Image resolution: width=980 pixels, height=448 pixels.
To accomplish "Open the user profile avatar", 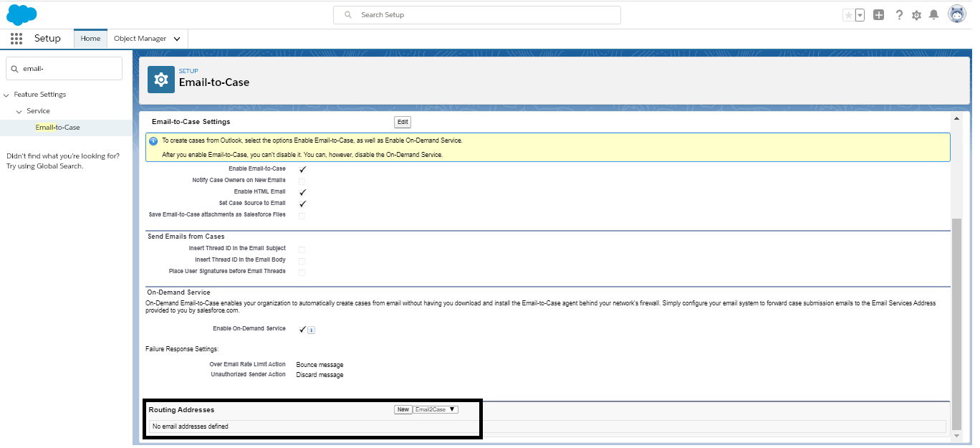I will pos(957,14).
